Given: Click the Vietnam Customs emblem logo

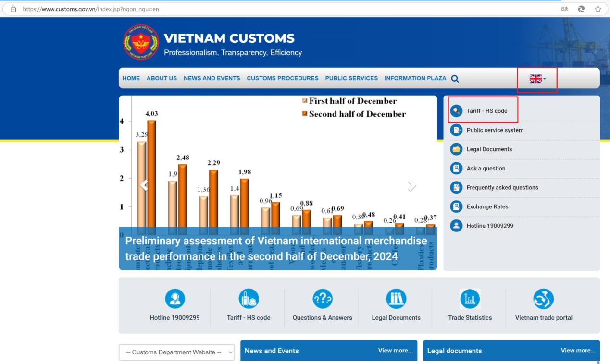Looking at the screenshot, I should coord(140,43).
